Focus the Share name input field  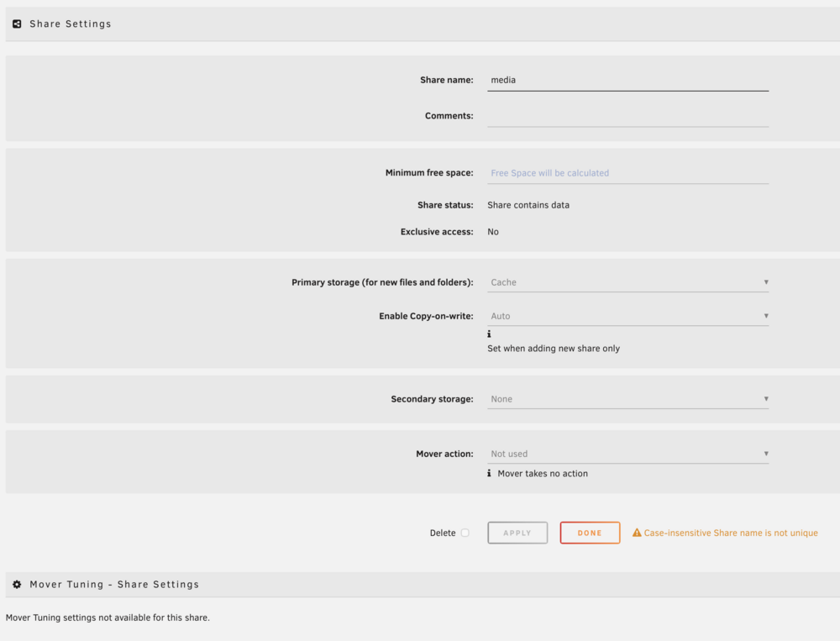point(627,81)
